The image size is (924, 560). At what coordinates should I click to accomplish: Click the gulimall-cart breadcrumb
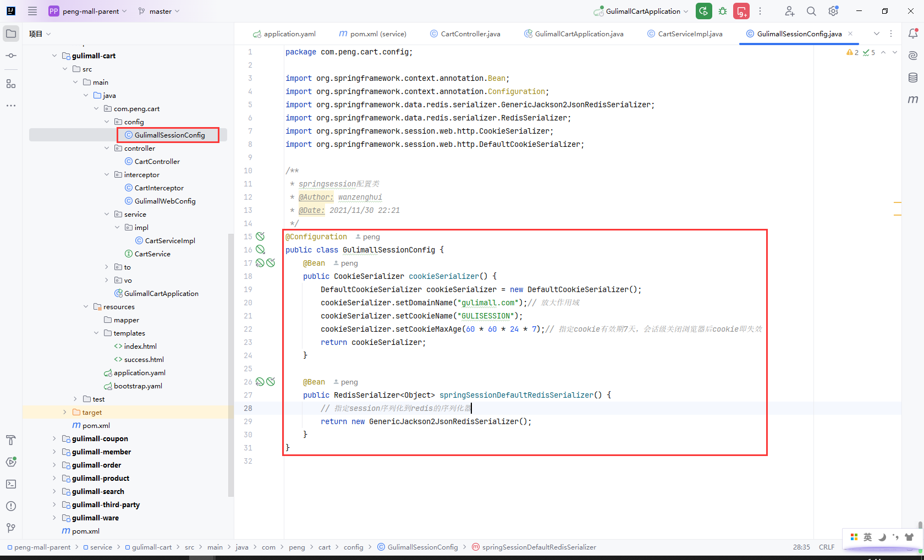(x=148, y=547)
